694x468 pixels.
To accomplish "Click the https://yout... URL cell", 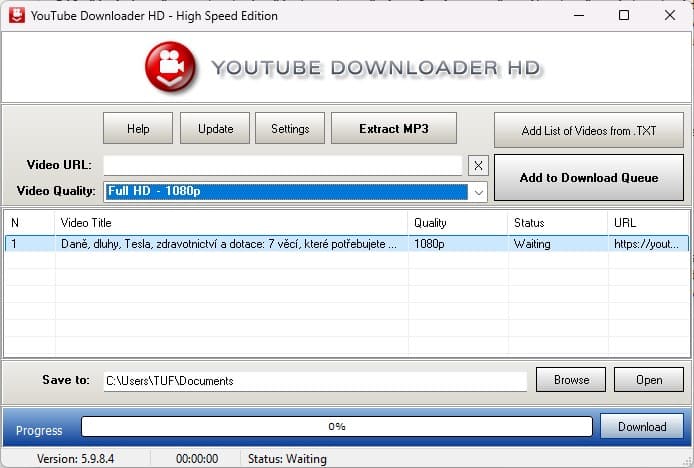I will pos(646,244).
